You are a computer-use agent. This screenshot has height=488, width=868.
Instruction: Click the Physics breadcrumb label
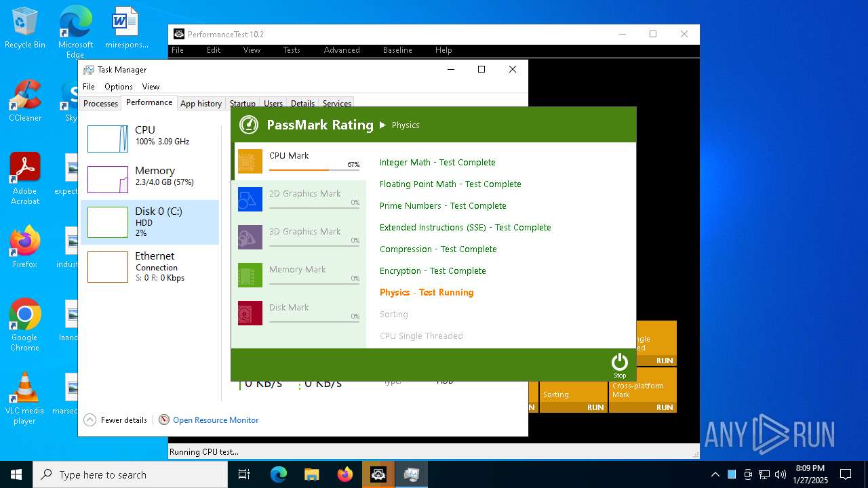tap(406, 125)
